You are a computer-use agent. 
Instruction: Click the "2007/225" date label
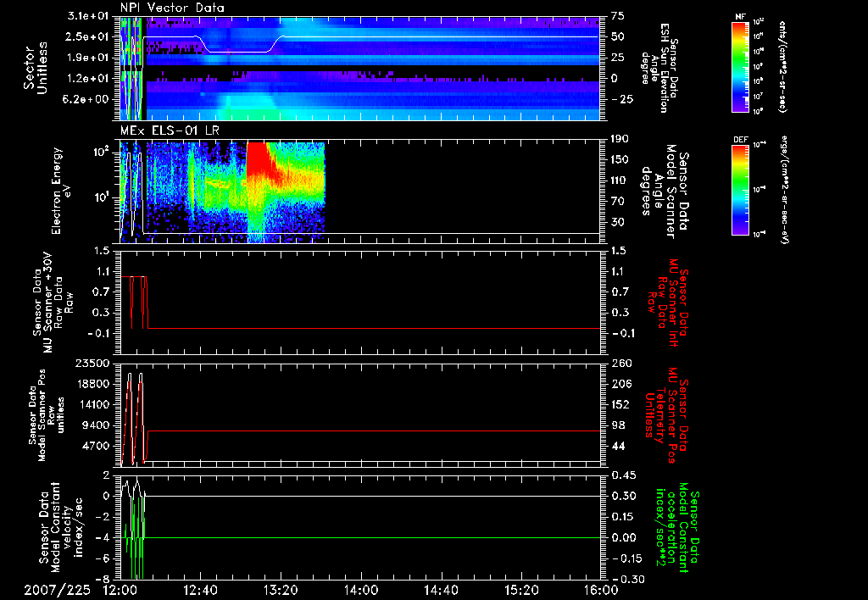57,590
